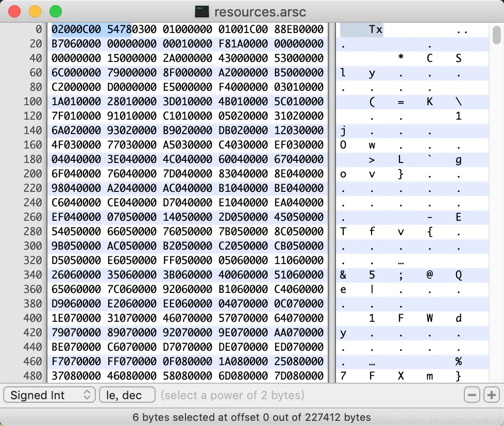Image resolution: width=504 pixels, height=426 pixels.
Task: Click the red close window button
Action: pos(14,11)
